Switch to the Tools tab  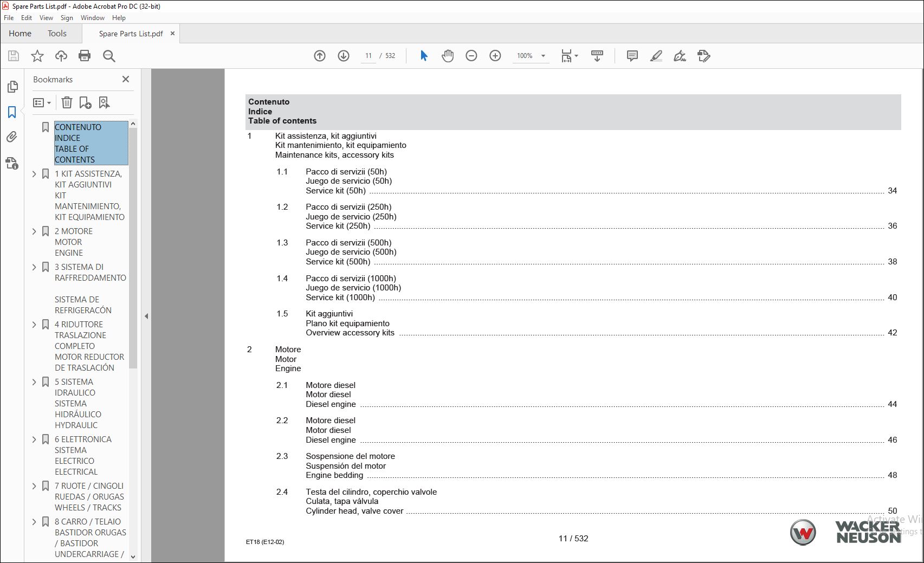57,34
